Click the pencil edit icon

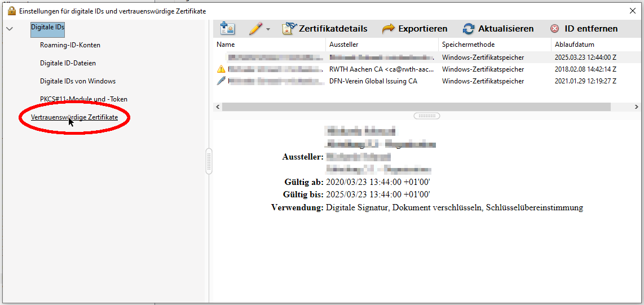click(255, 29)
